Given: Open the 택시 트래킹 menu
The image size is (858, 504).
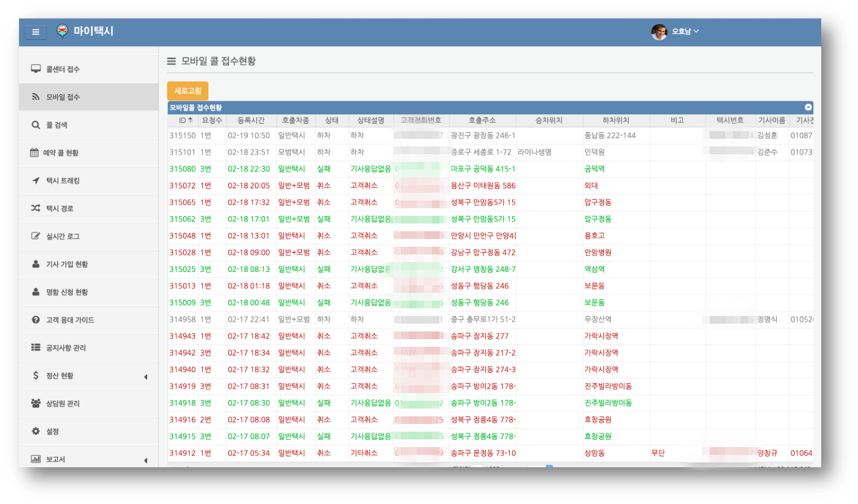Looking at the screenshot, I should (88, 181).
